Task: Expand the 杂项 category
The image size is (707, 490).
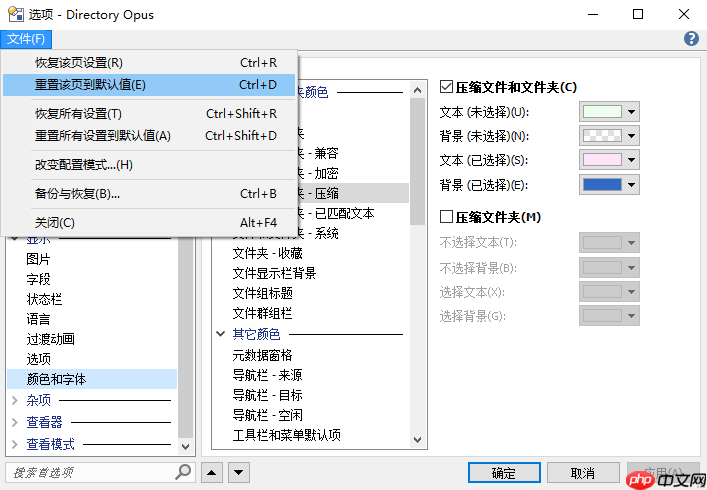Action: 14,400
